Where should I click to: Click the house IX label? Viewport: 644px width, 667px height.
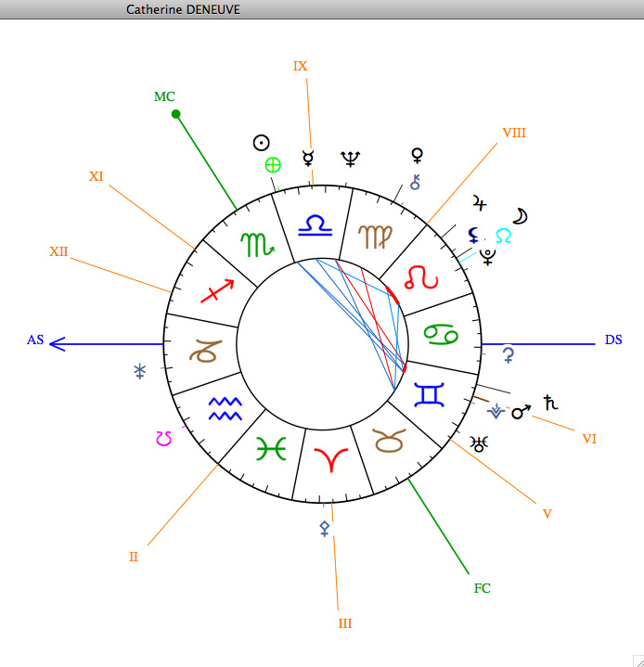[300, 66]
